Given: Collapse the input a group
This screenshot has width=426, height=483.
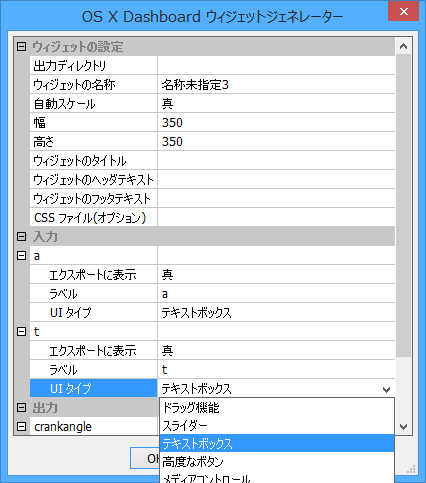Looking at the screenshot, I should (21, 255).
